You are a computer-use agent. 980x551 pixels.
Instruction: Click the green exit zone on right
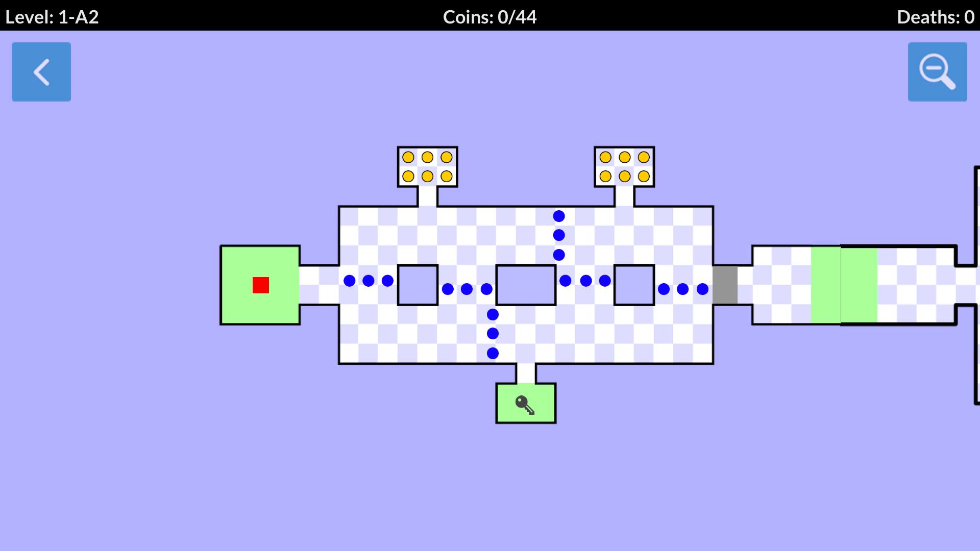point(834,285)
